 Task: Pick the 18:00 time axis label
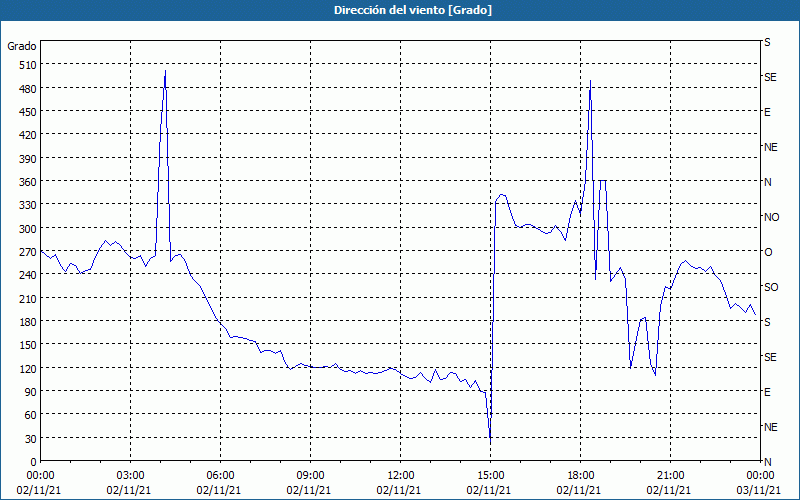click(580, 476)
